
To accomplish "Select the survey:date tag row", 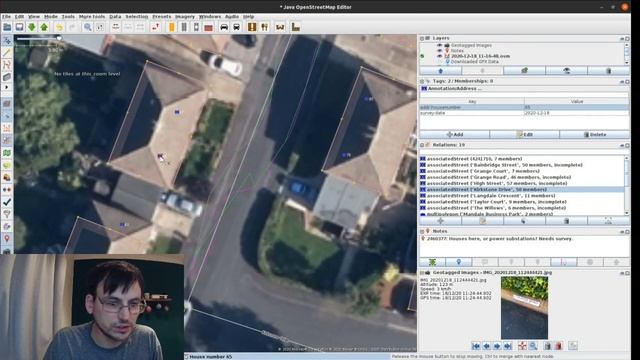I will (524, 113).
